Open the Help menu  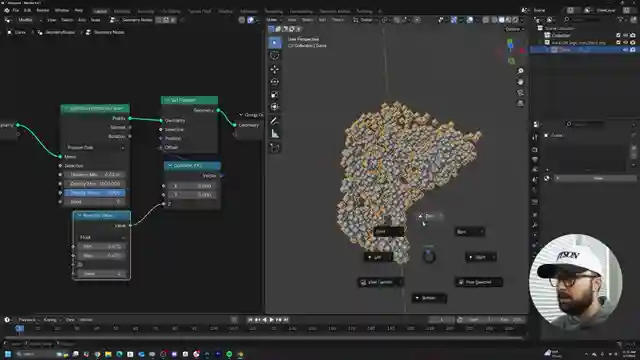(x=79, y=10)
